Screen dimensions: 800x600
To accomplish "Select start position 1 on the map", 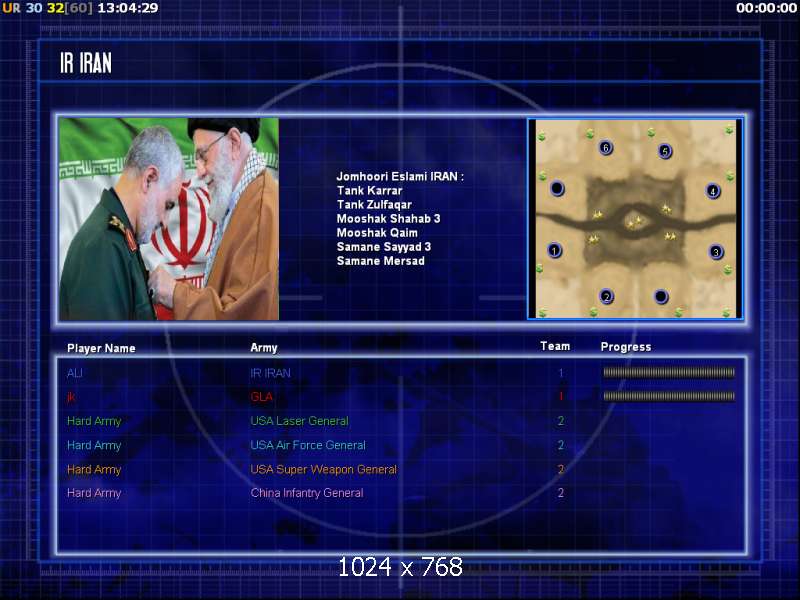I will point(555,251).
